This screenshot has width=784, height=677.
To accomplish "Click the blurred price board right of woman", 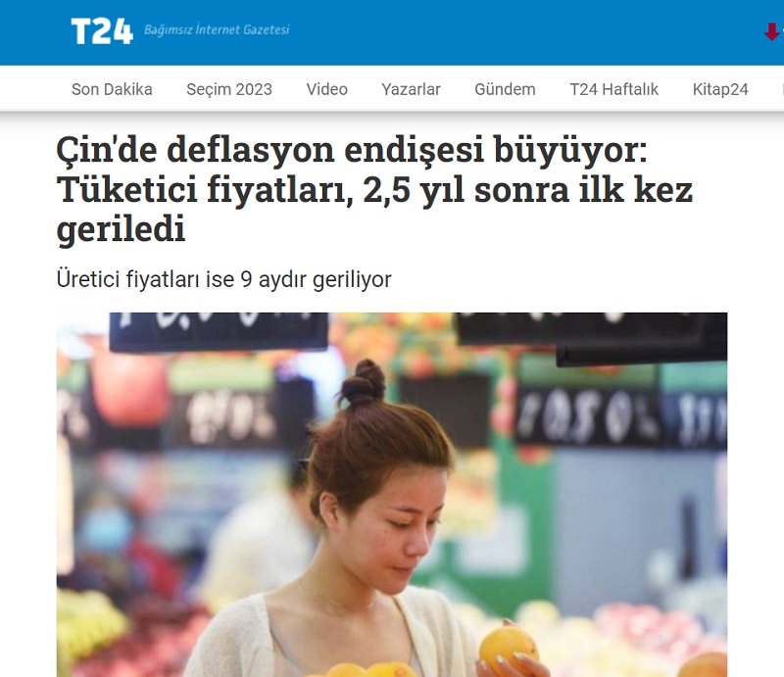I will point(589,416).
